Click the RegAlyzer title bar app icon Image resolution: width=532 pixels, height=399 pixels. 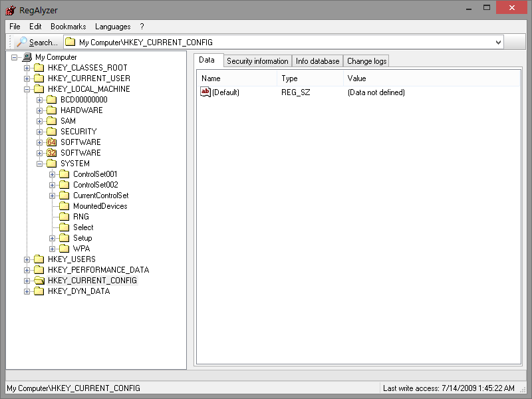tap(11, 10)
